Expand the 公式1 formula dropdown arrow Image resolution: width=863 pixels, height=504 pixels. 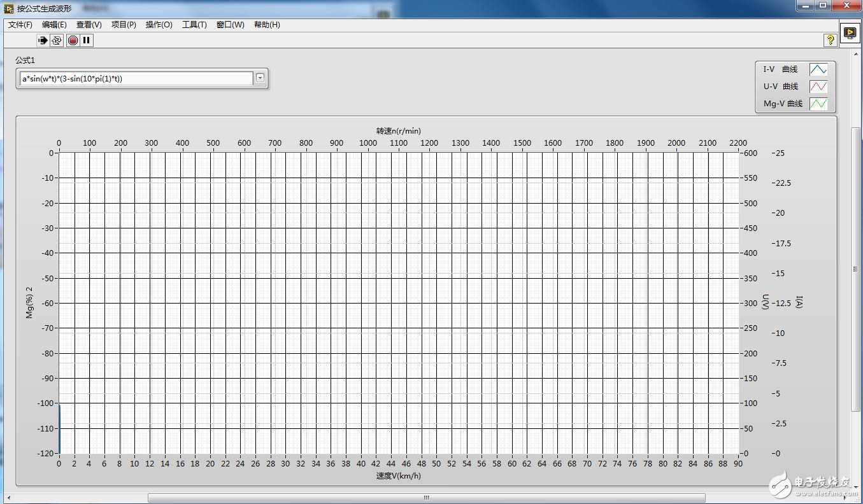(260, 78)
